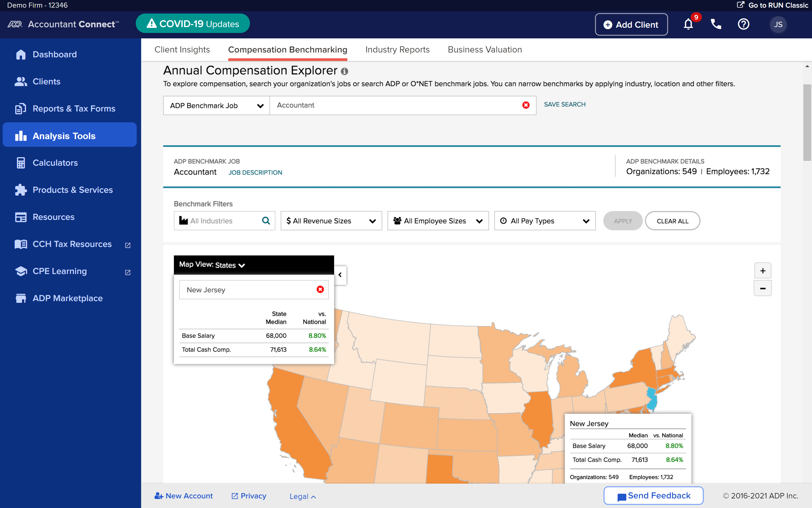Click the ADP Accountant Connect logo
The width and height of the screenshot is (812, 508).
pos(63,24)
